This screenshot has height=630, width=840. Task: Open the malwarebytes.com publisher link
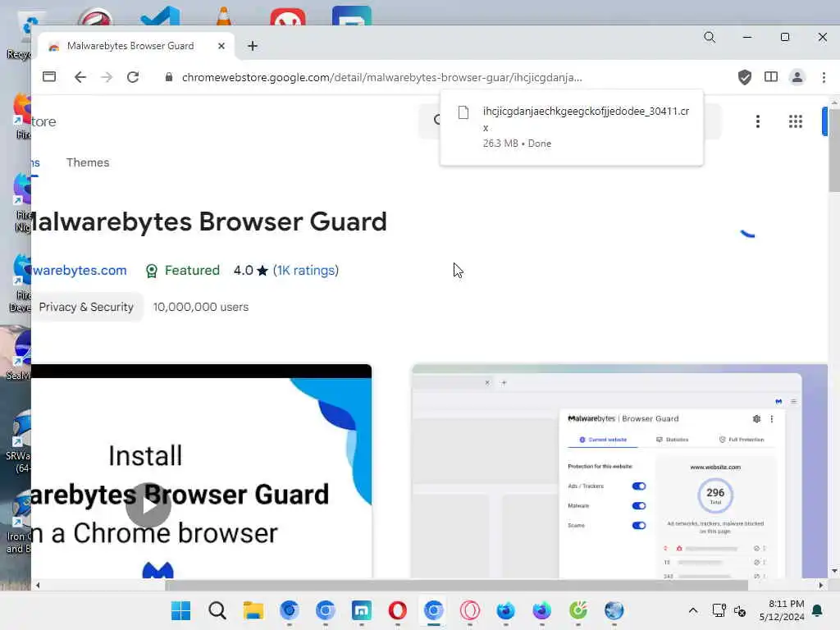(80, 270)
